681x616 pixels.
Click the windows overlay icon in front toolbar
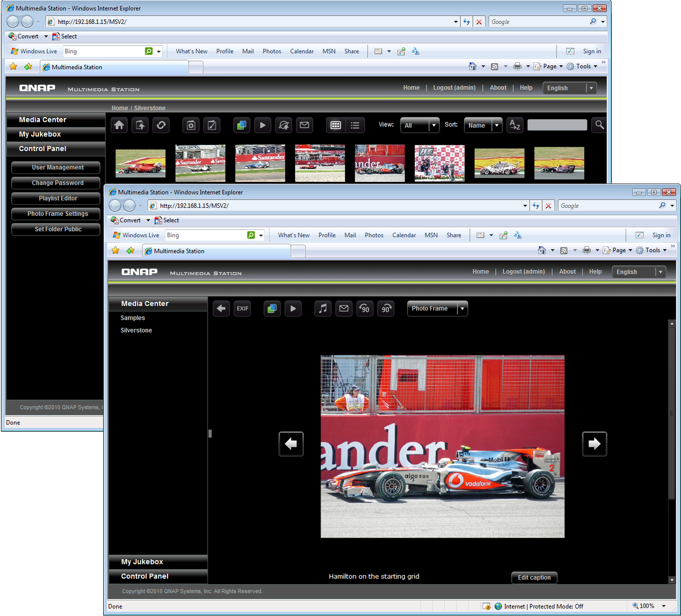click(272, 309)
